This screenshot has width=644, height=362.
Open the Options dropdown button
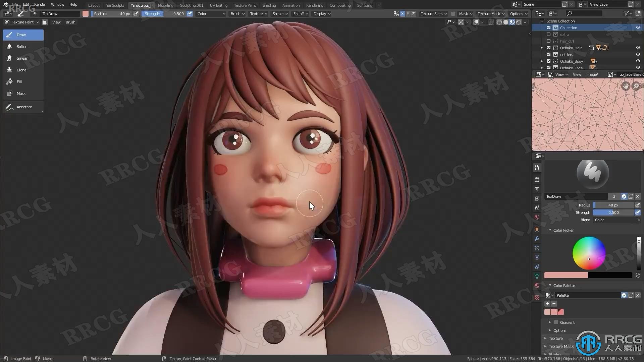(x=519, y=14)
